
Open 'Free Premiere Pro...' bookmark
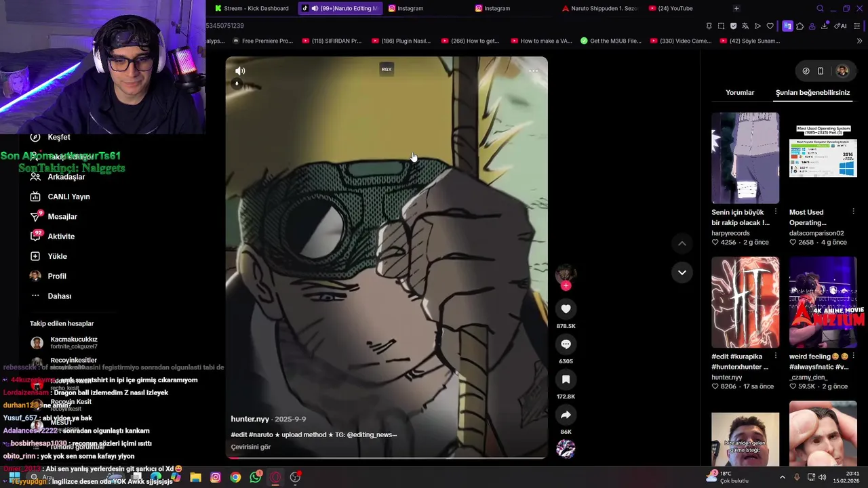tap(262, 41)
